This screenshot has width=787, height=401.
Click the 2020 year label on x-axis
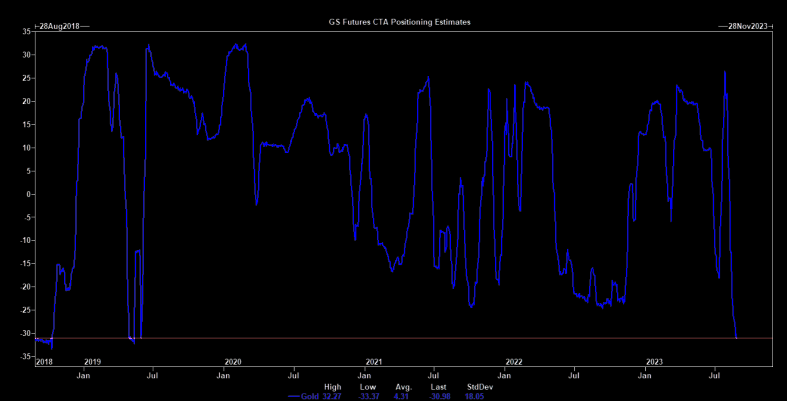(232, 361)
